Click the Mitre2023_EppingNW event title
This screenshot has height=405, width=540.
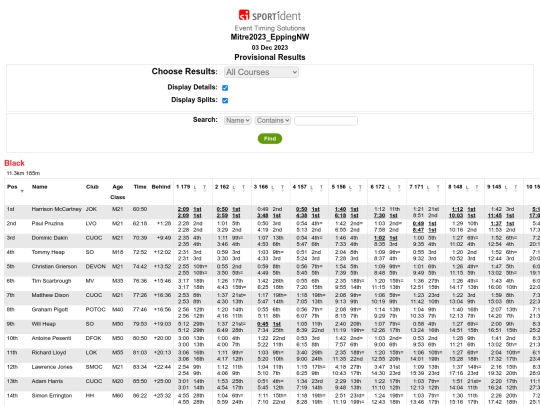pyautogui.click(x=270, y=37)
